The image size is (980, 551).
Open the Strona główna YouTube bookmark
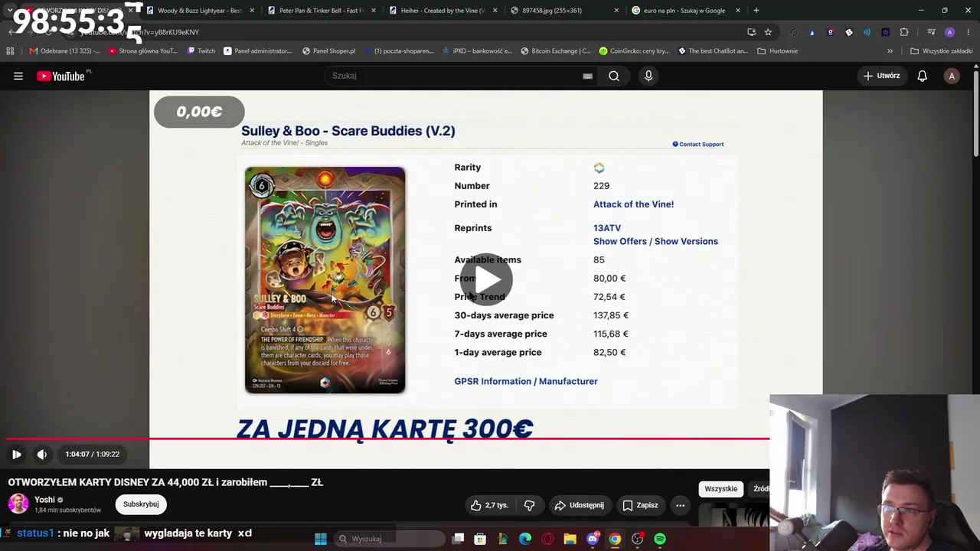point(143,51)
